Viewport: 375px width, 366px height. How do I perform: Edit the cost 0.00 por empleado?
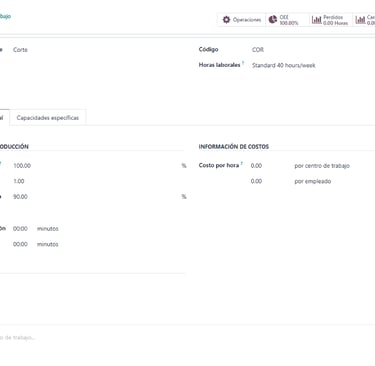tap(271, 181)
